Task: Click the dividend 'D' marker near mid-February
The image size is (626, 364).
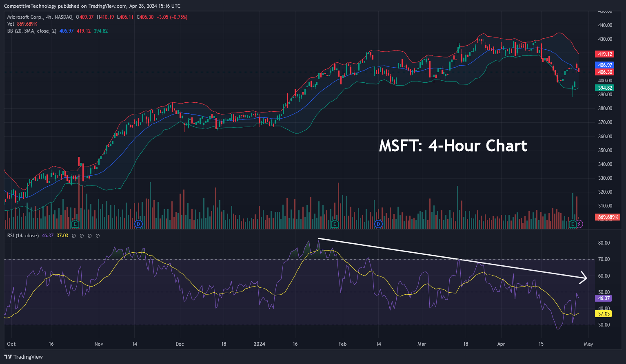Action: (x=379, y=224)
